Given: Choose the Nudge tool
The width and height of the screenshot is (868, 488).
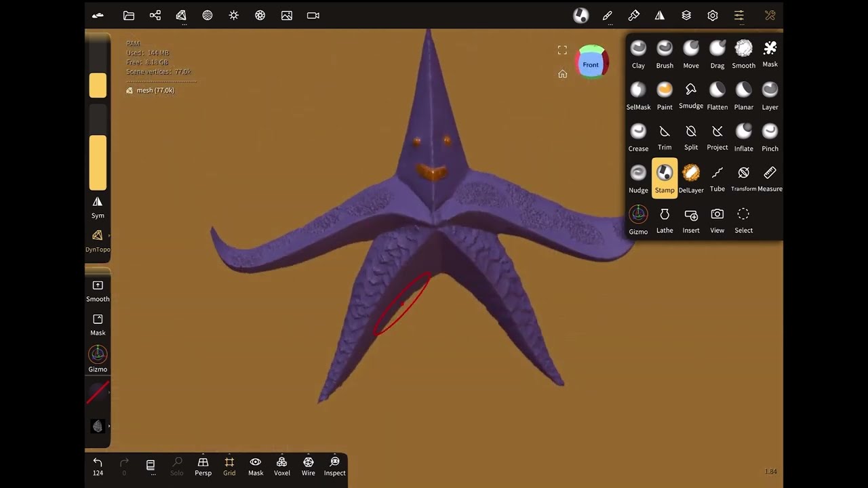Looking at the screenshot, I should [638, 179].
